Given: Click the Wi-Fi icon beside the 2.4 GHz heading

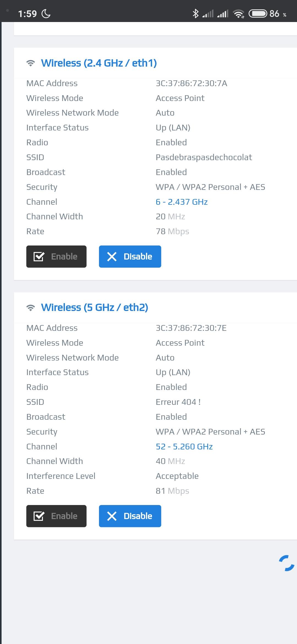Looking at the screenshot, I should (31, 63).
